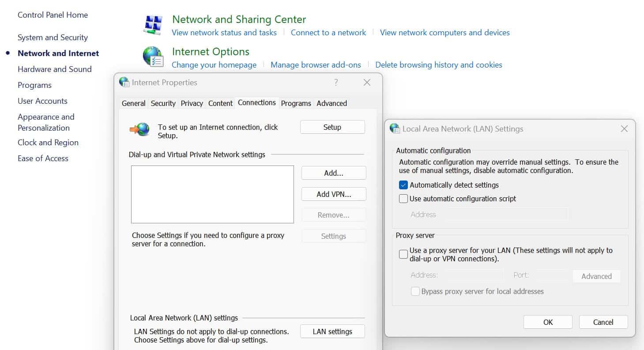The width and height of the screenshot is (644, 350).
Task: Click the help question mark in Internet Properties
Action: [x=336, y=82]
